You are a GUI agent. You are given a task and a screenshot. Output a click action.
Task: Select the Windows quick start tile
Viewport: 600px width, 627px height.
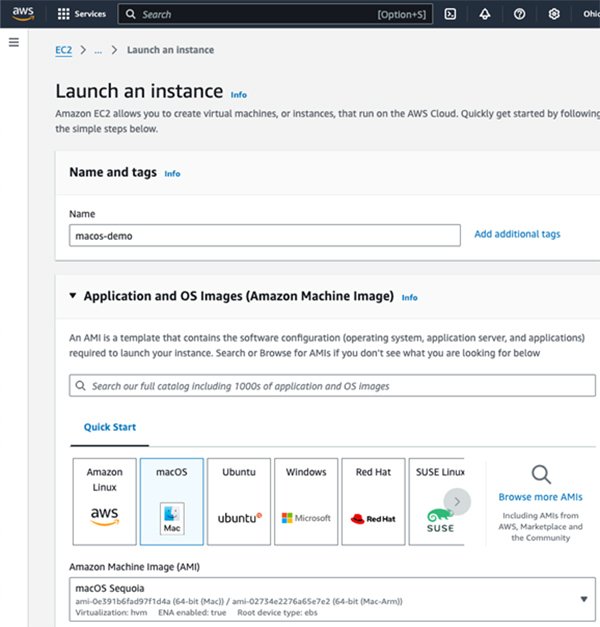306,501
